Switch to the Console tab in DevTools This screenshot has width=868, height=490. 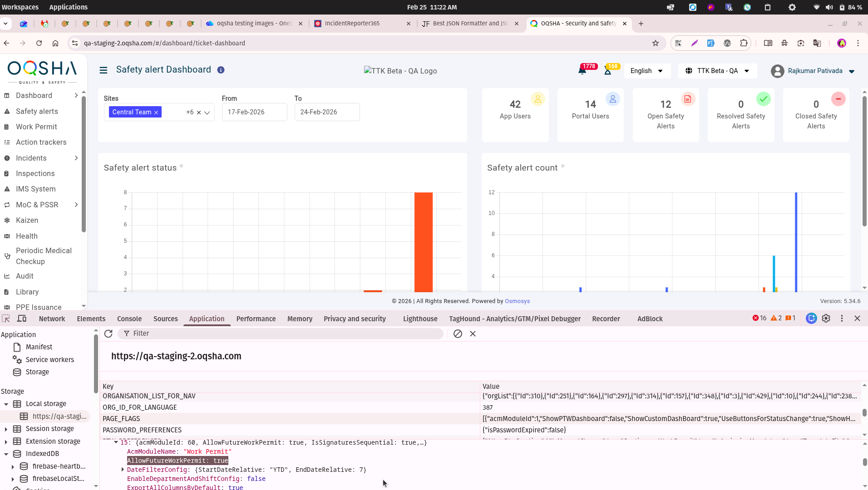[x=129, y=319]
